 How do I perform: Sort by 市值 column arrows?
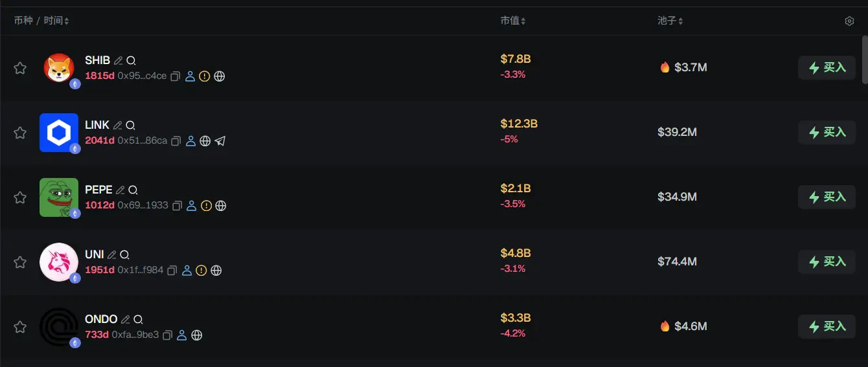(x=523, y=21)
